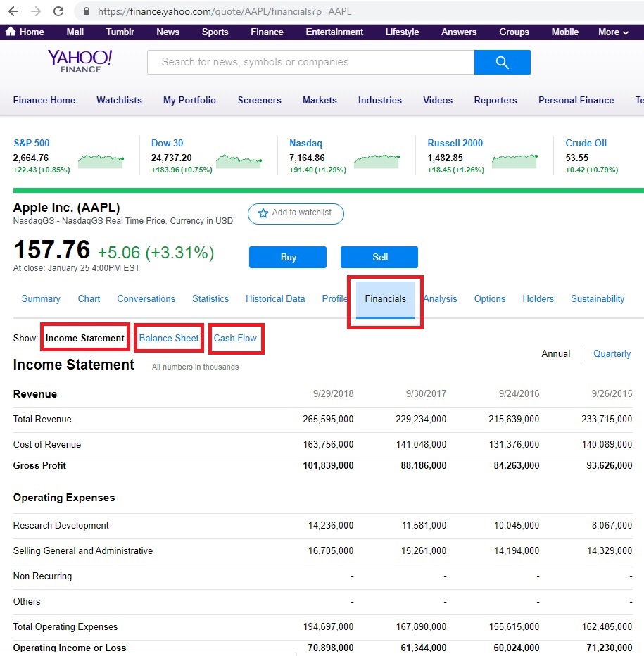Click the blue search magnifier button
Viewport: 644px width, 656px height.
point(502,63)
